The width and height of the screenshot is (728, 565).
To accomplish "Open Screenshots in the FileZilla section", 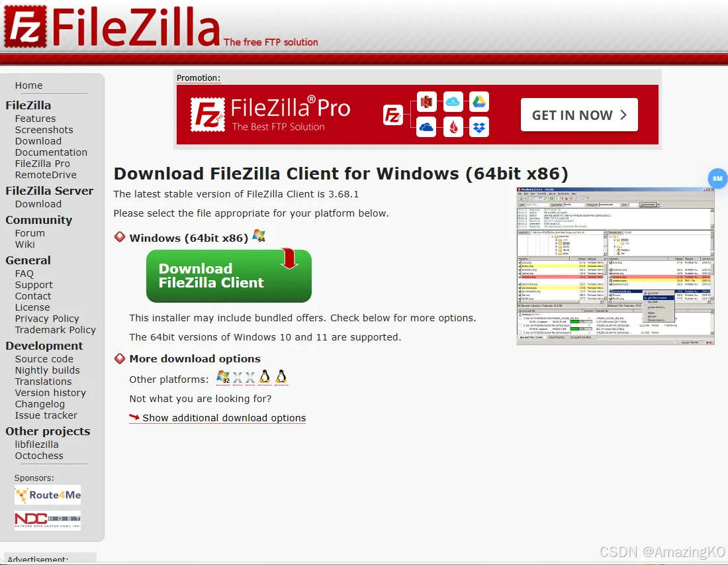I will [x=44, y=130].
